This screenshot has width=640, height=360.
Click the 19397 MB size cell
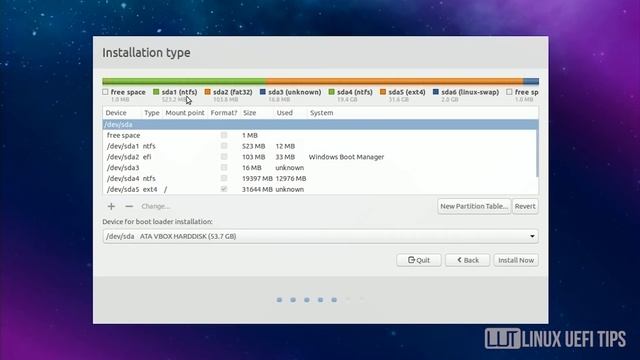[257, 178]
